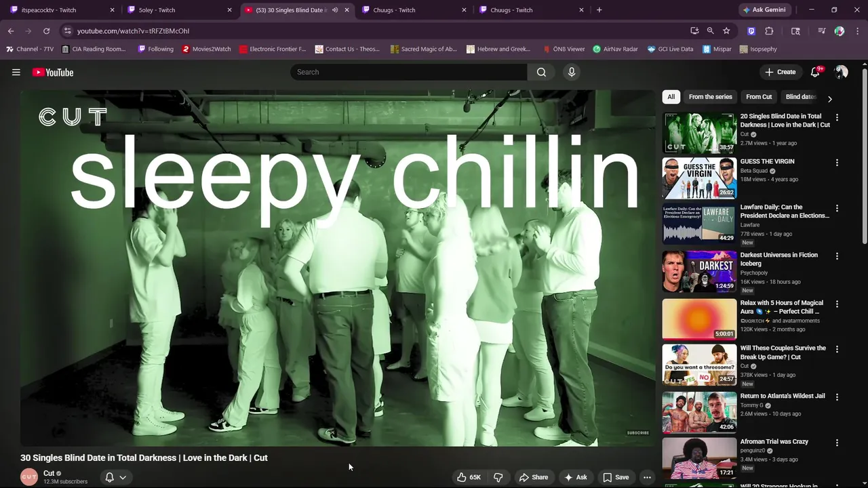Open a new browser tab
Viewport: 868px width, 488px height.
click(599, 10)
